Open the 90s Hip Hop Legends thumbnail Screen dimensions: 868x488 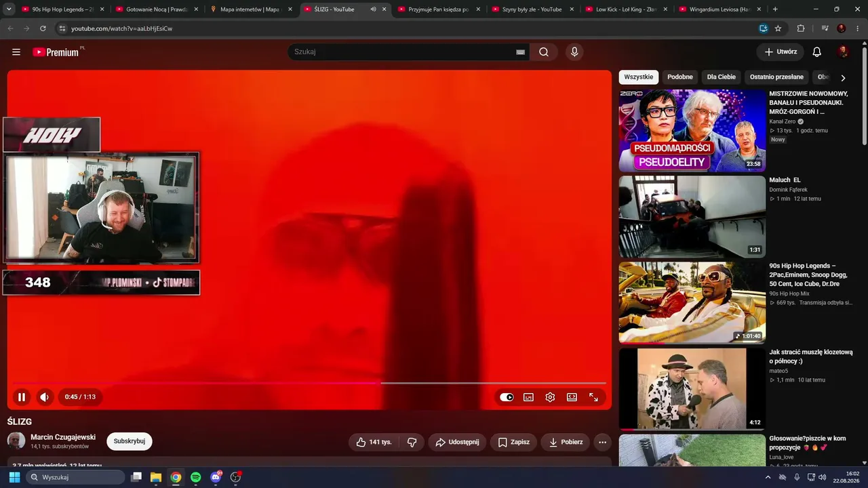pyautogui.click(x=692, y=303)
